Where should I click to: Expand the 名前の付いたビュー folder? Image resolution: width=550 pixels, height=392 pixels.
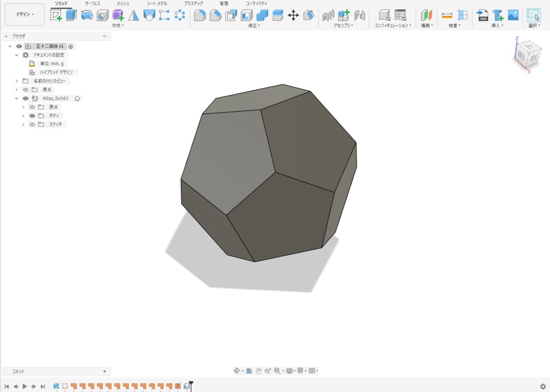[17, 81]
